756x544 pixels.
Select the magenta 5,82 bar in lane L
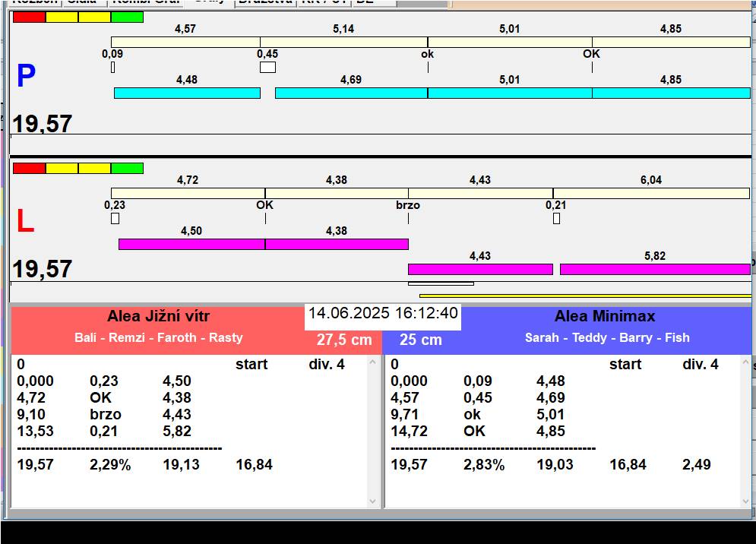[654, 269]
